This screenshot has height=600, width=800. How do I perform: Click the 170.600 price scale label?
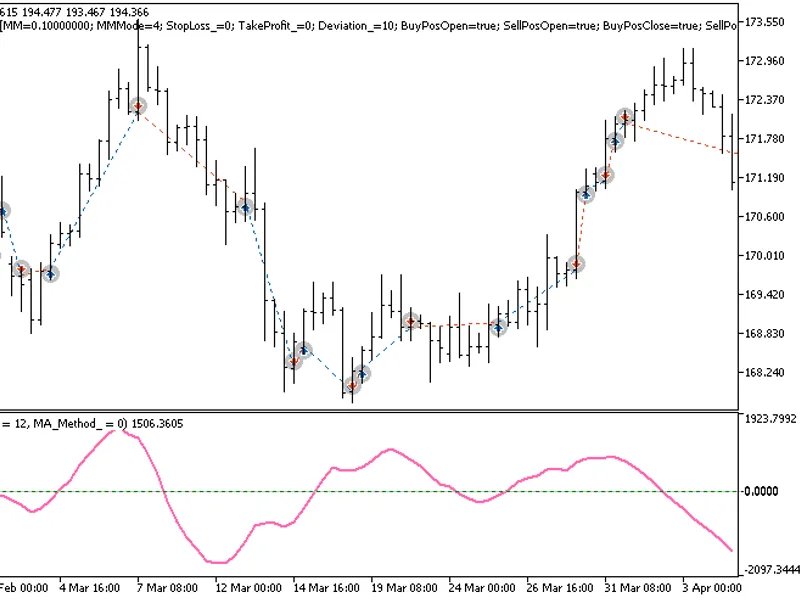pyautogui.click(x=764, y=216)
